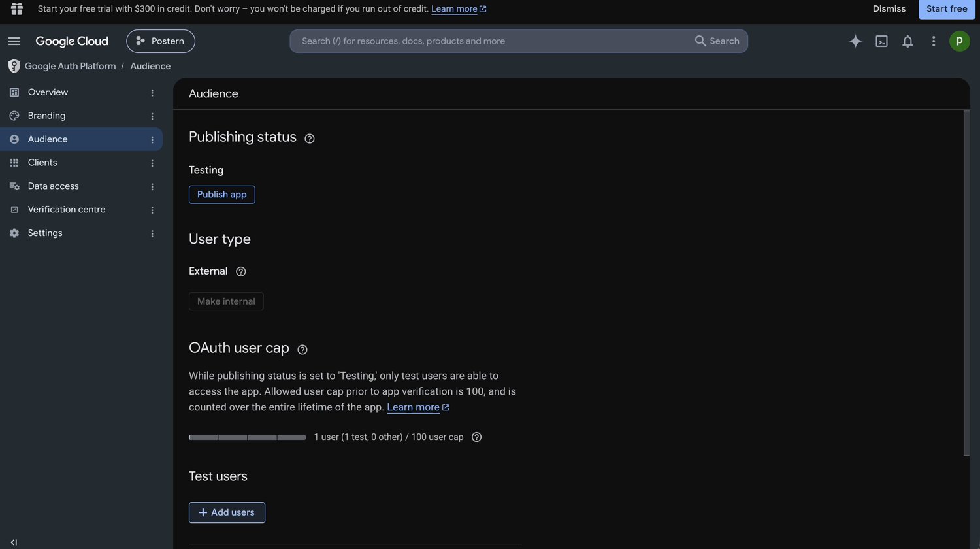980x549 pixels.
Task: Open the Postern project picker
Action: 161,41
